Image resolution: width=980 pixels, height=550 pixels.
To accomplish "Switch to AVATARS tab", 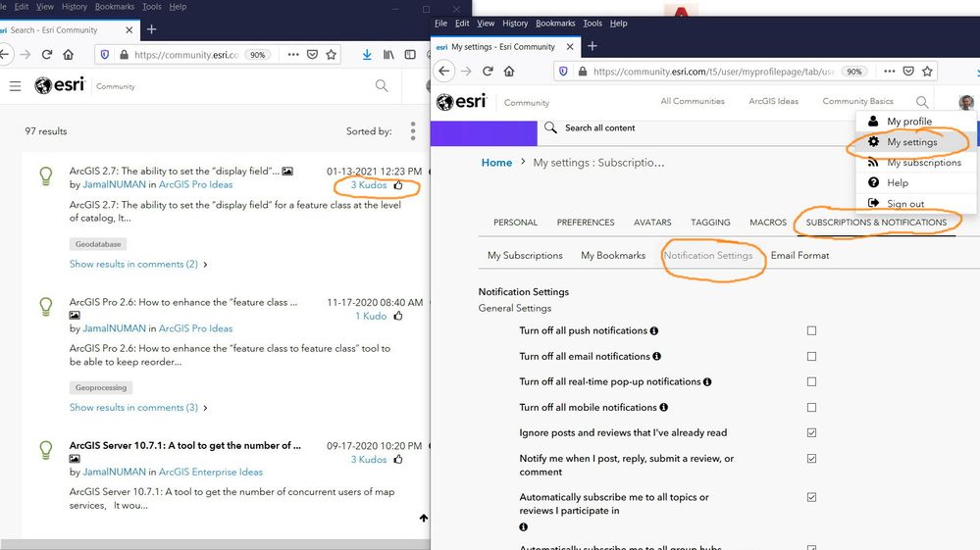I will [x=652, y=223].
